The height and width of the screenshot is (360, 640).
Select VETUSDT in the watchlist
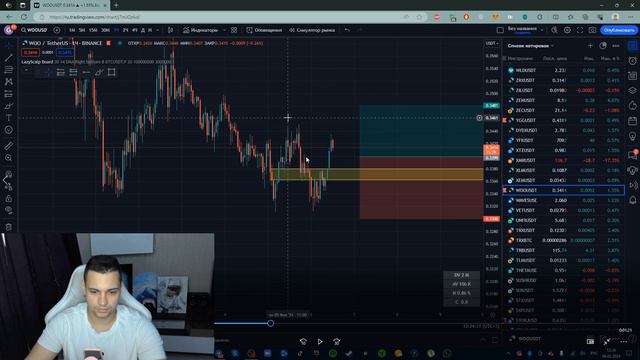pos(563,210)
